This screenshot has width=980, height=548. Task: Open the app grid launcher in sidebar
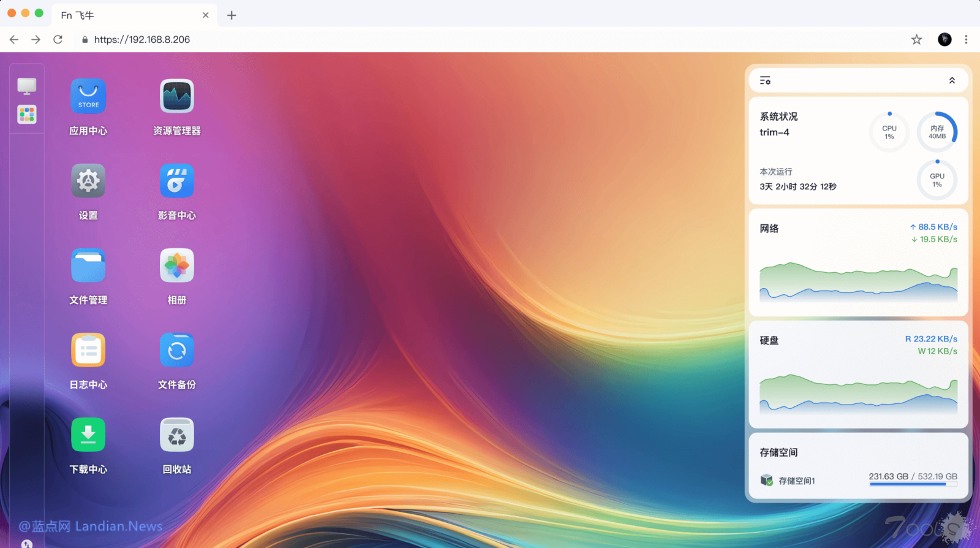tap(27, 114)
